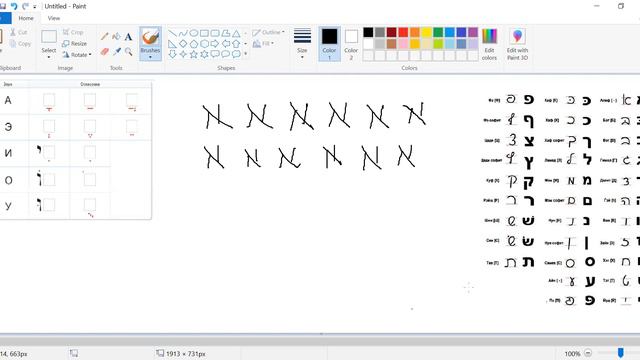Image resolution: width=640 pixels, height=360 pixels.
Task: Restore down the Paint window
Action: (x=620, y=6)
